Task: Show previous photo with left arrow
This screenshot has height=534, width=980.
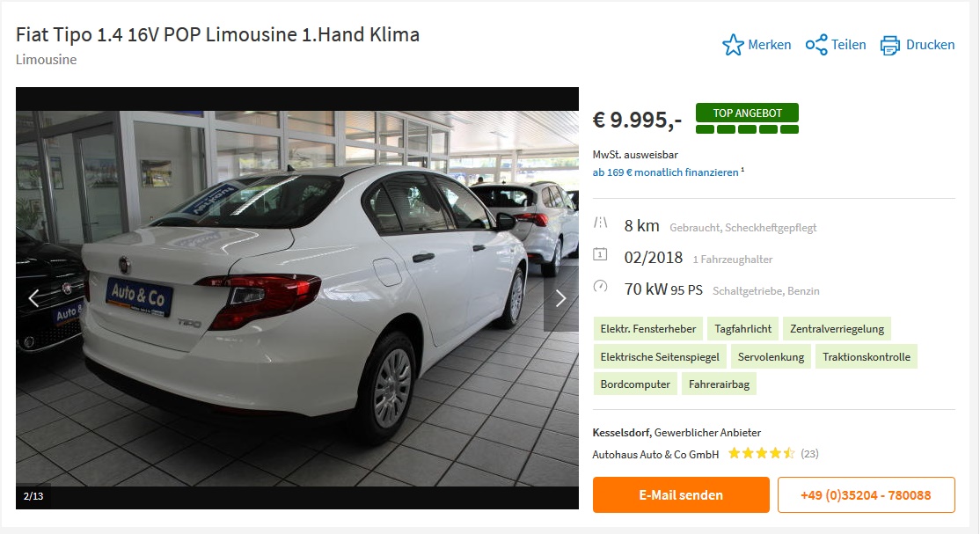Action: [x=33, y=299]
